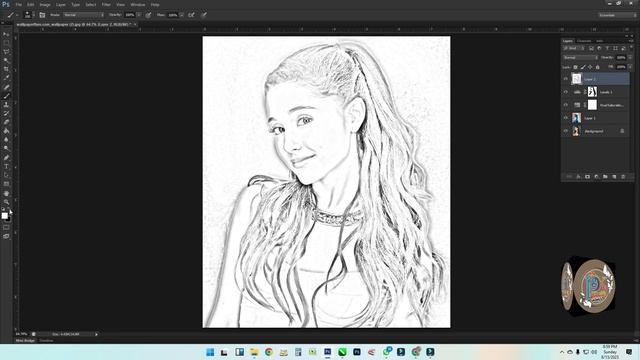640x360 pixels.
Task: Open the Brush panel toggle in options bar
Action: 42,15
